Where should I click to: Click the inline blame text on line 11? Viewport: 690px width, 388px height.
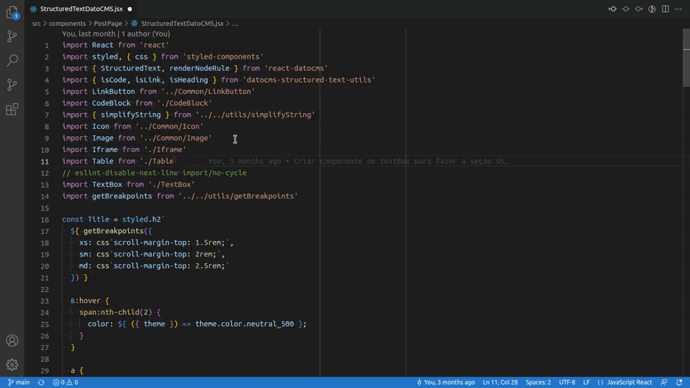point(358,161)
